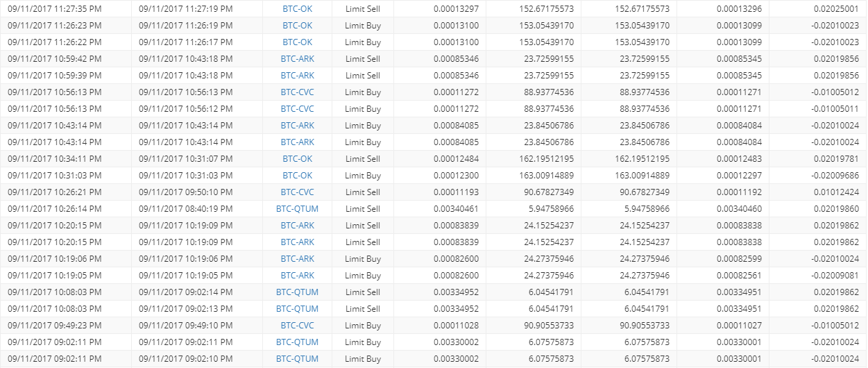Viewport: 868px width, 368px height.
Task: Open BTC-CVC link opened at 10:56:12 PM
Action: click(x=297, y=109)
